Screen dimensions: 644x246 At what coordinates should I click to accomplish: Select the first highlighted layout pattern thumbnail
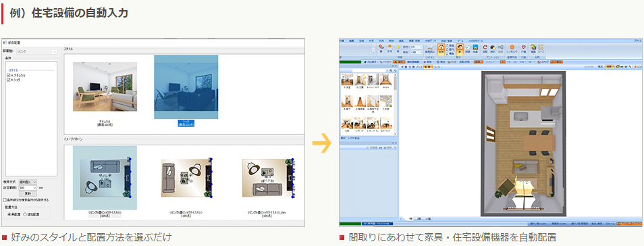point(105,178)
